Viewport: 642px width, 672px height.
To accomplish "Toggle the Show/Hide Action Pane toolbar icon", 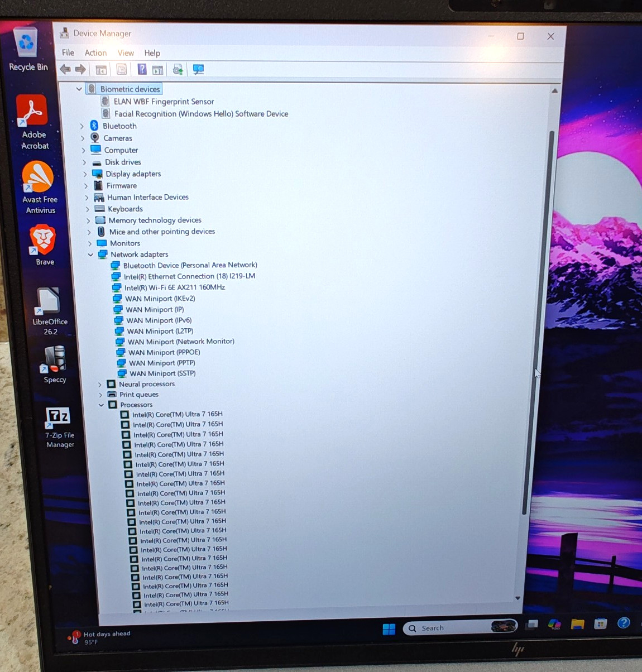I will tap(158, 70).
